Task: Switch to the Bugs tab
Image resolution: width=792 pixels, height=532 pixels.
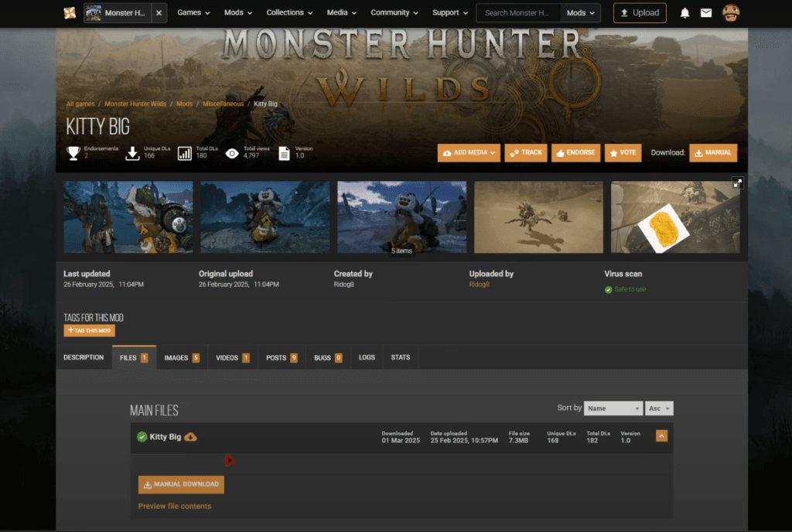Action: click(328, 357)
